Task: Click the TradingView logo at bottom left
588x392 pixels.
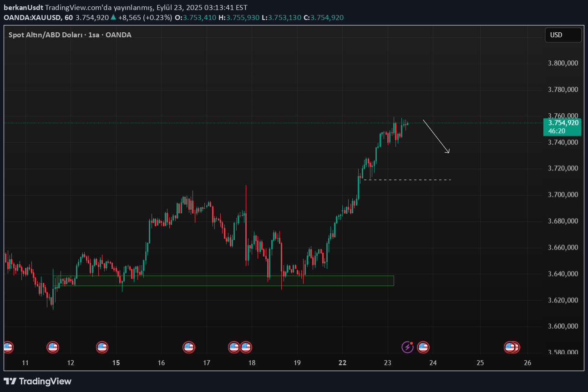Action: [38, 381]
